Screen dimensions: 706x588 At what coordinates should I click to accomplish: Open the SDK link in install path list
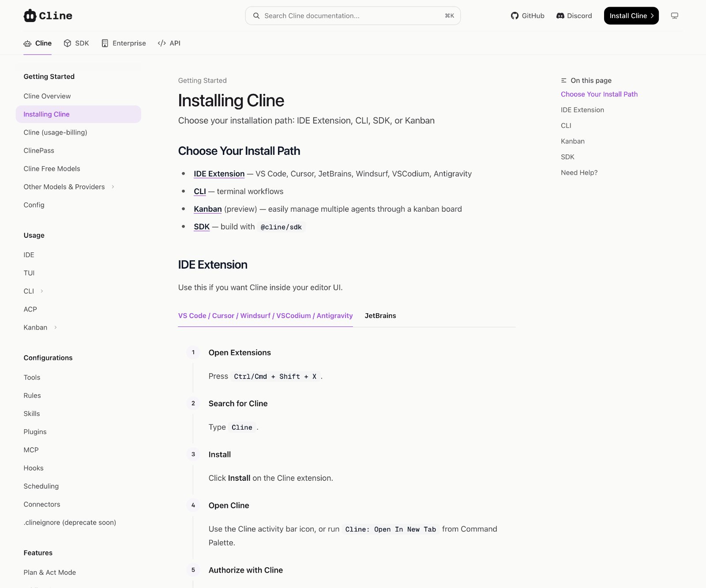pos(202,227)
